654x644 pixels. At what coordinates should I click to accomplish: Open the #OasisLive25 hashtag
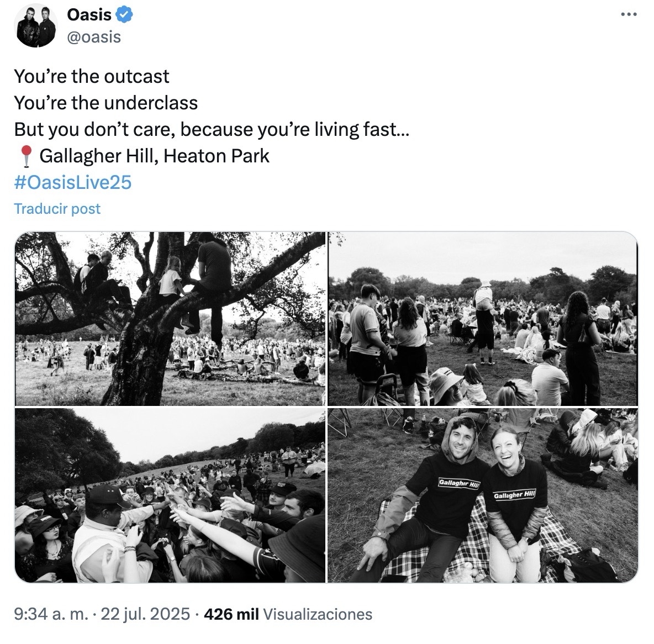click(x=73, y=182)
